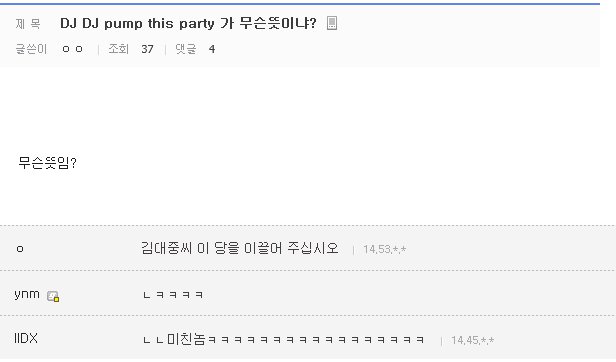Image resolution: width=616 pixels, height=362 pixels.
Task: Click the 제목 label
Action: (28, 24)
